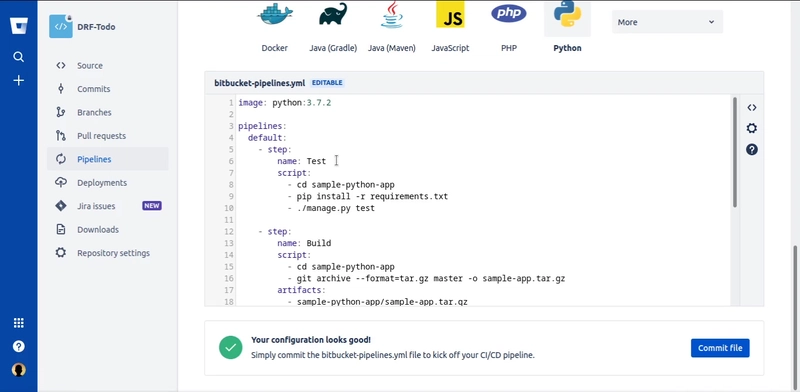
Task: Open Pull requests in the sidebar
Action: tap(101, 136)
